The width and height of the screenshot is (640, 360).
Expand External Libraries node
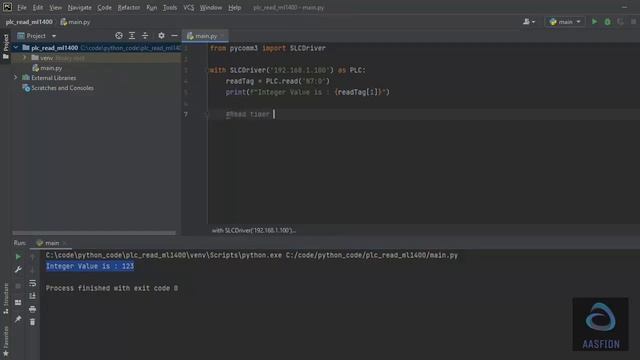point(16,78)
